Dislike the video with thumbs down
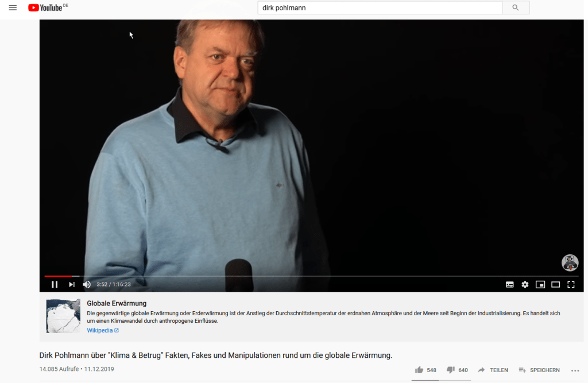 (x=457, y=370)
